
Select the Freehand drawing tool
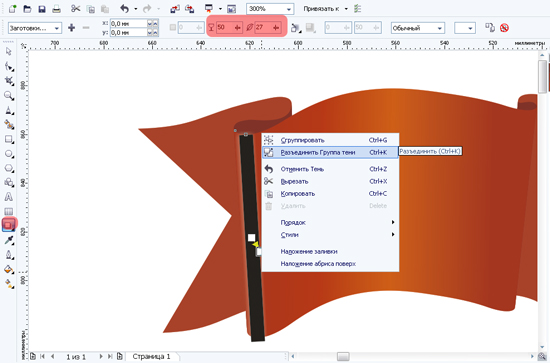[x=9, y=110]
